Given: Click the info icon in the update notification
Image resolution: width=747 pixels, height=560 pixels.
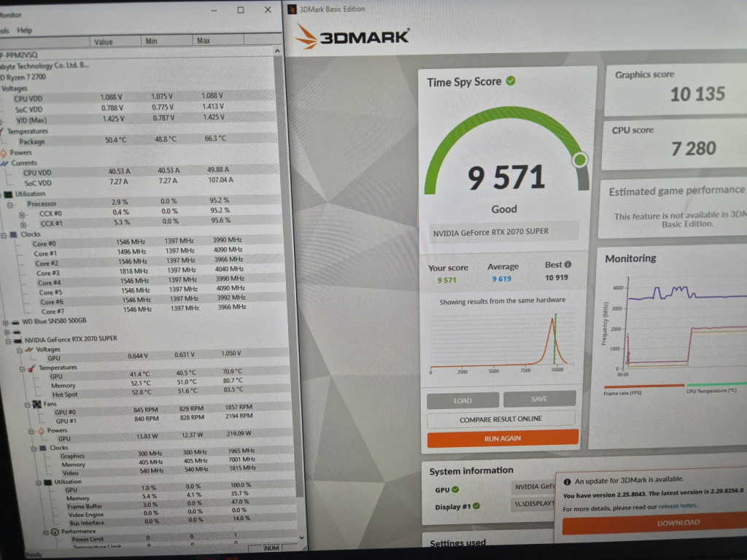Looking at the screenshot, I should (x=567, y=481).
